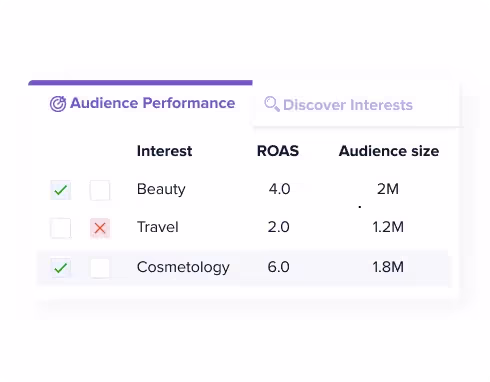Select the Travel interest name

point(158,227)
